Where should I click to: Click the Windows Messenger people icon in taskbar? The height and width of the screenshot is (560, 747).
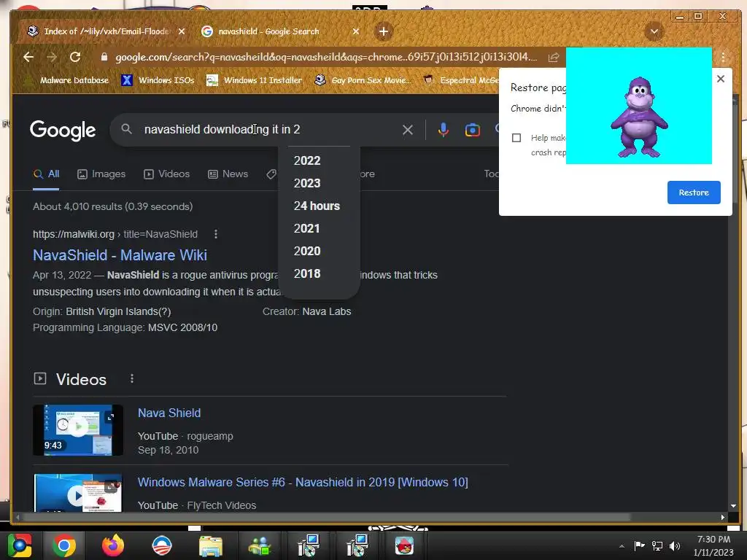tap(260, 545)
